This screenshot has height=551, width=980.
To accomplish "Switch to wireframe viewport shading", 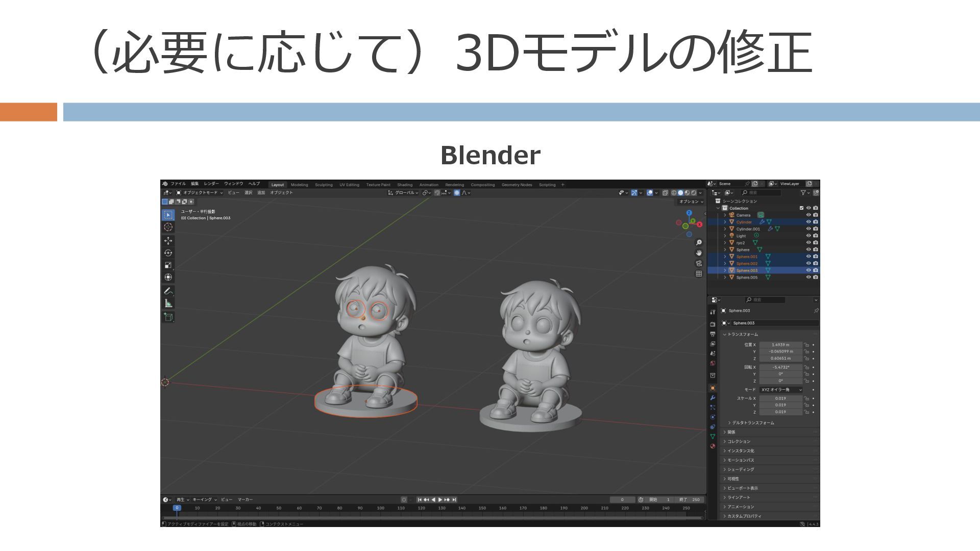I will coord(674,193).
